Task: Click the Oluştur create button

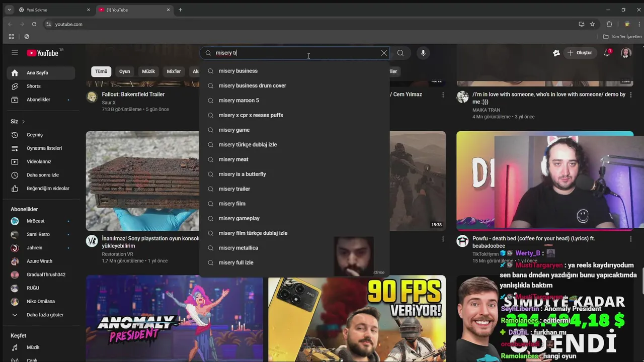Action: (580, 53)
